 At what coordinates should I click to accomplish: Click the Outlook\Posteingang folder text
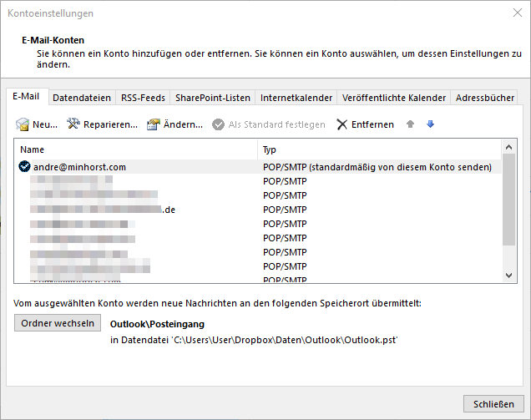[x=157, y=324]
